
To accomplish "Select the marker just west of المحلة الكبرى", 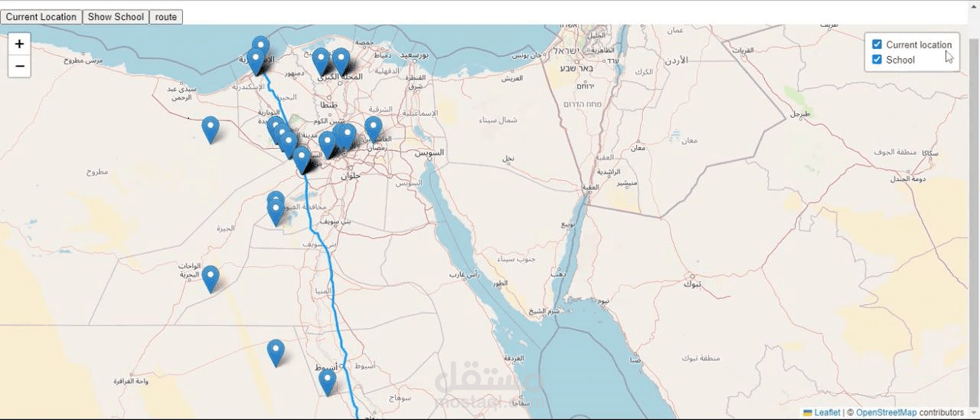I will pos(321,61).
